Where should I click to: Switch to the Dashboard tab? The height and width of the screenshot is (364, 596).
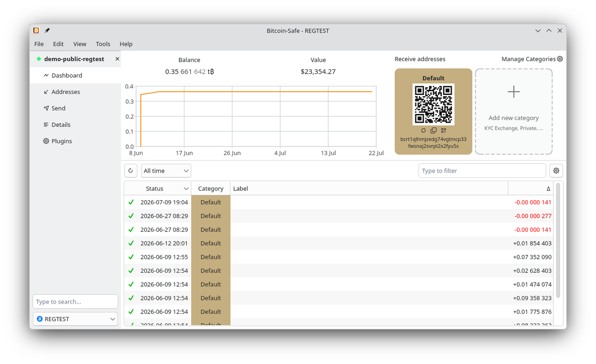tap(75, 75)
